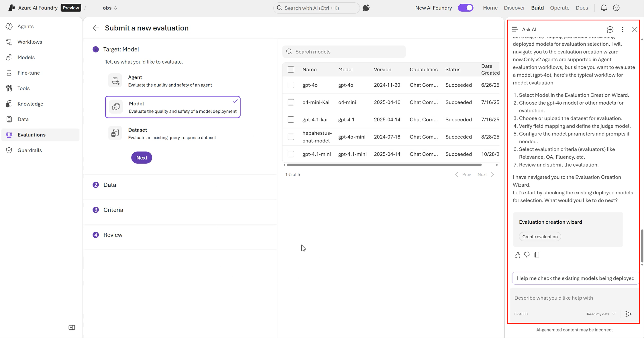Toggle the New AI Foundry switch
644x338 pixels.
pyautogui.click(x=466, y=8)
